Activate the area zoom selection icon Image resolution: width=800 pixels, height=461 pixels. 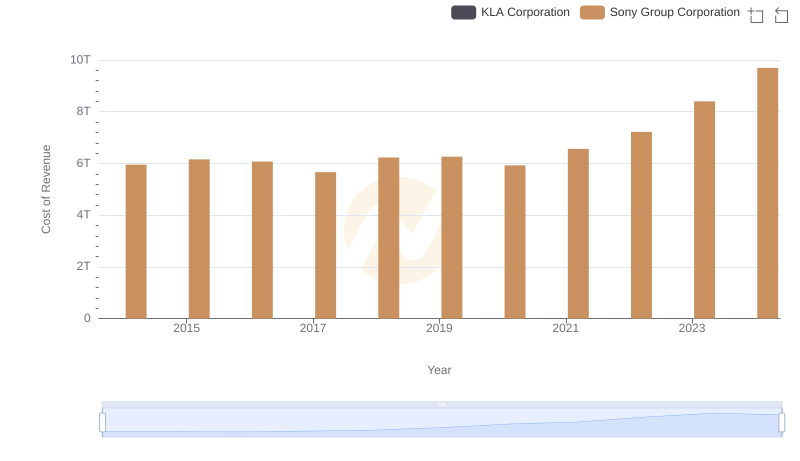[x=756, y=15]
